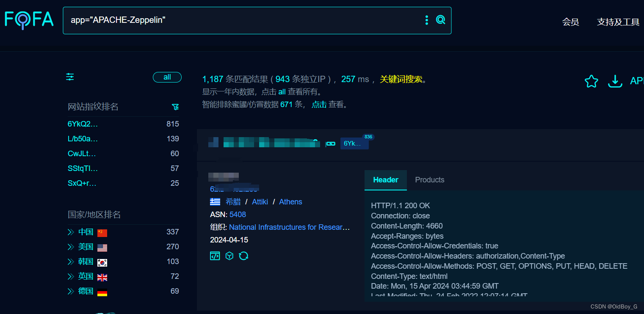Viewport: 644px width, 314px height.
Task: Click the 'HTTP/1.1 200 OK' header line
Action: point(401,206)
